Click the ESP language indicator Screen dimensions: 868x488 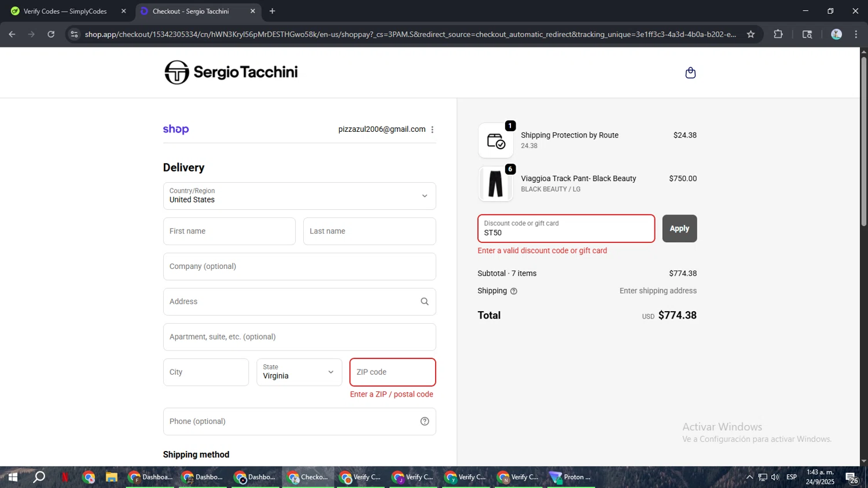coord(792,477)
